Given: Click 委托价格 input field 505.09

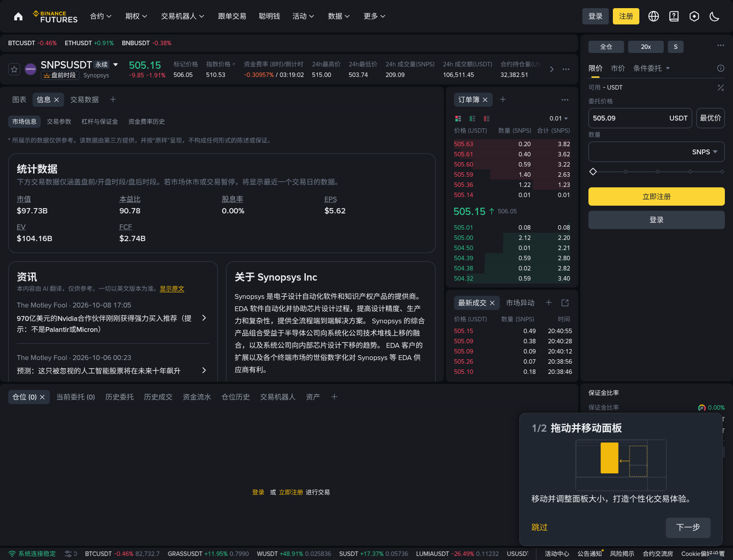Looking at the screenshot, I should tap(640, 118).
